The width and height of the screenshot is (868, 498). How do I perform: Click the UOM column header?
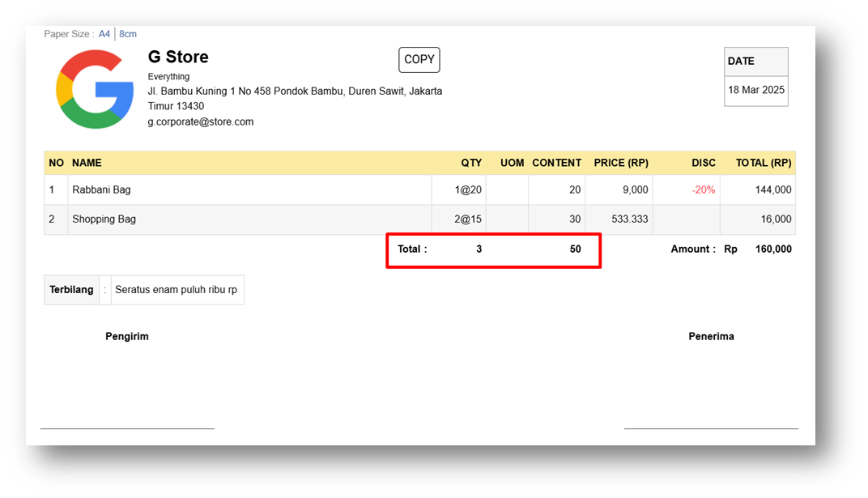click(512, 163)
